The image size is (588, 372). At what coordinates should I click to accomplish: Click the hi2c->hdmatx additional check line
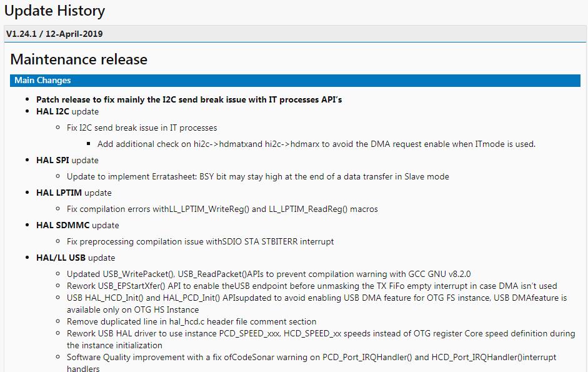(316, 144)
